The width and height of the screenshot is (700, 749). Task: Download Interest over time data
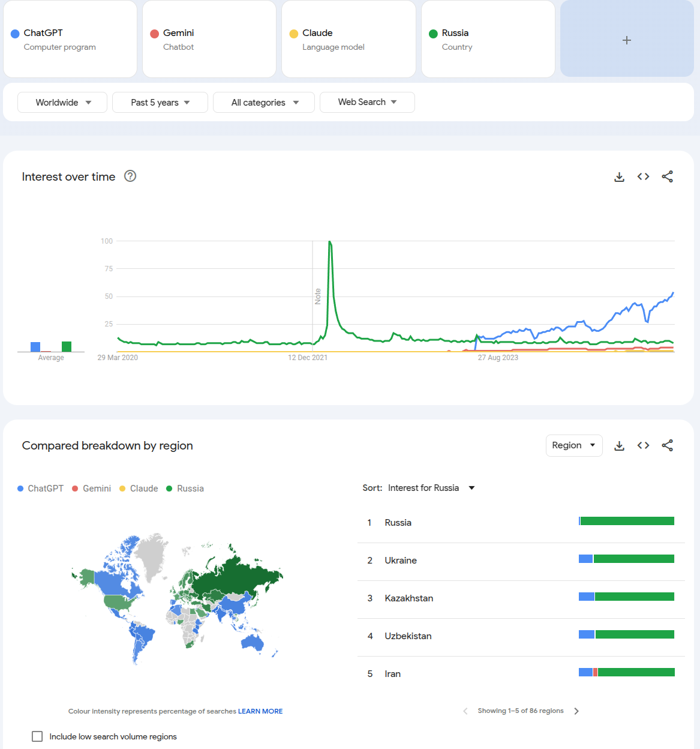click(x=619, y=177)
